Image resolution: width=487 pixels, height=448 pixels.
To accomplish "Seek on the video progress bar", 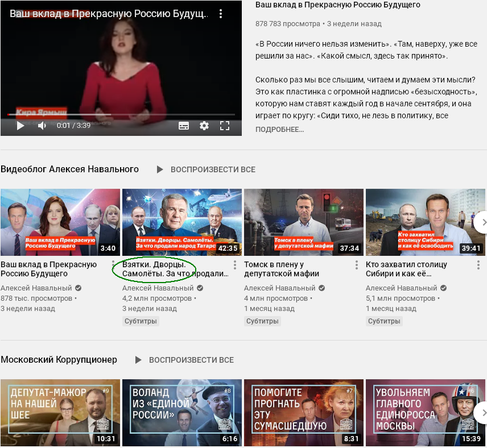I will (121, 115).
